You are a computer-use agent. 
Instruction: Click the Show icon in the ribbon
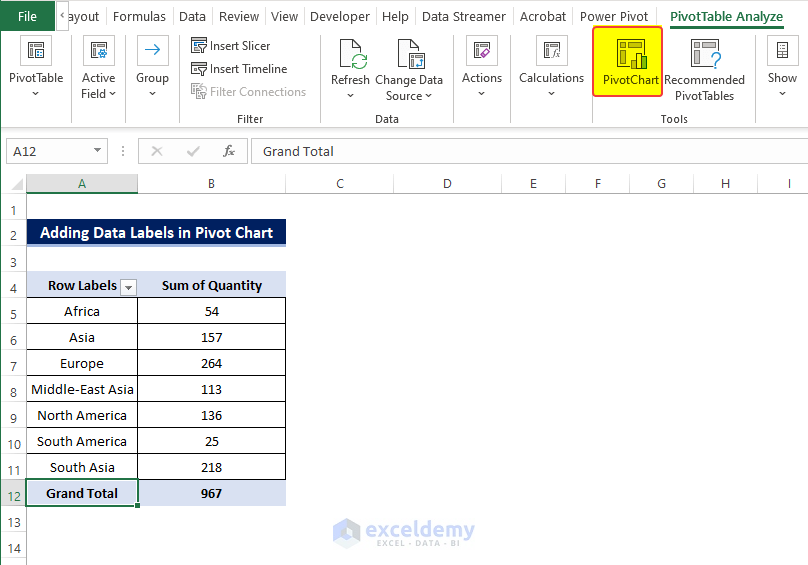[782, 51]
